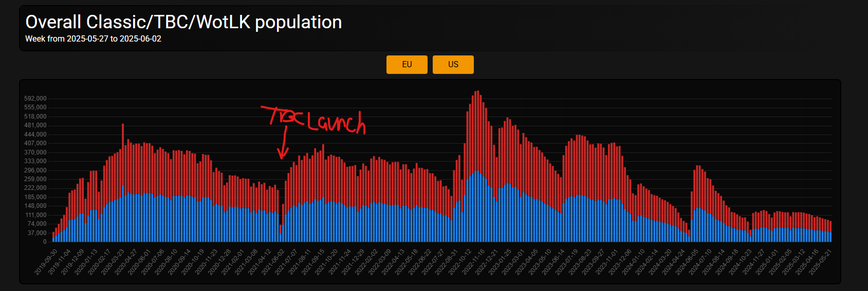The width and height of the screenshot is (868, 291).
Task: Click the 2024-06-05 date label
Action: tap(687, 262)
